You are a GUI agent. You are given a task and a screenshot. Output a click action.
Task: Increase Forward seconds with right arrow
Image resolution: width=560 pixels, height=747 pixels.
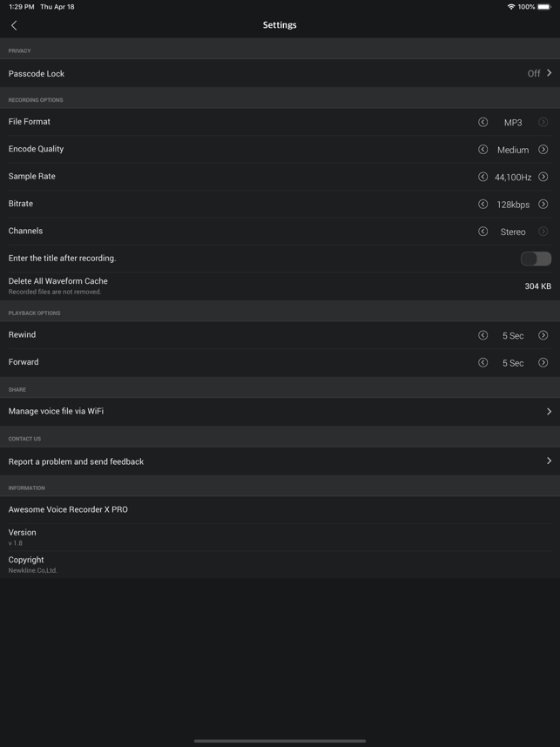(x=543, y=363)
